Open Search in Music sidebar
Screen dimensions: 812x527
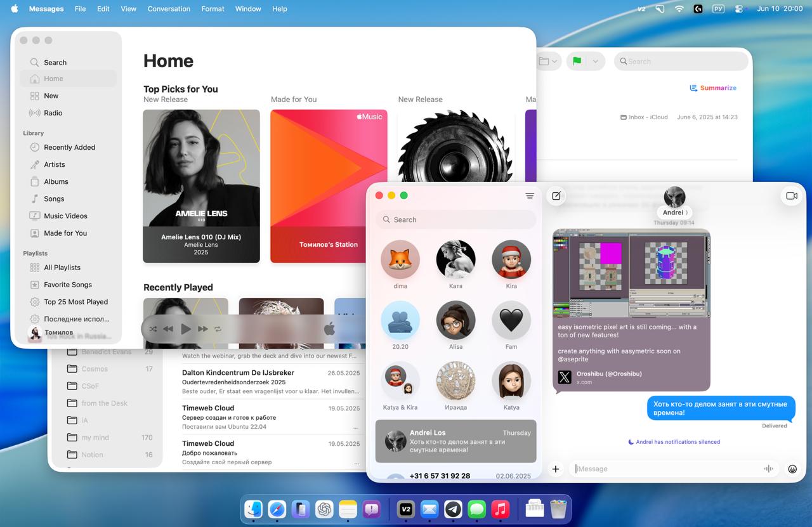(69, 62)
